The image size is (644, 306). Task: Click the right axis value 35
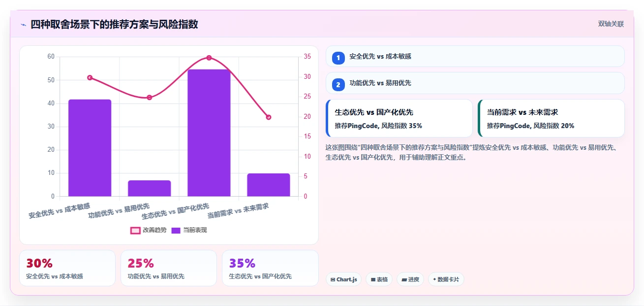pyautogui.click(x=307, y=57)
